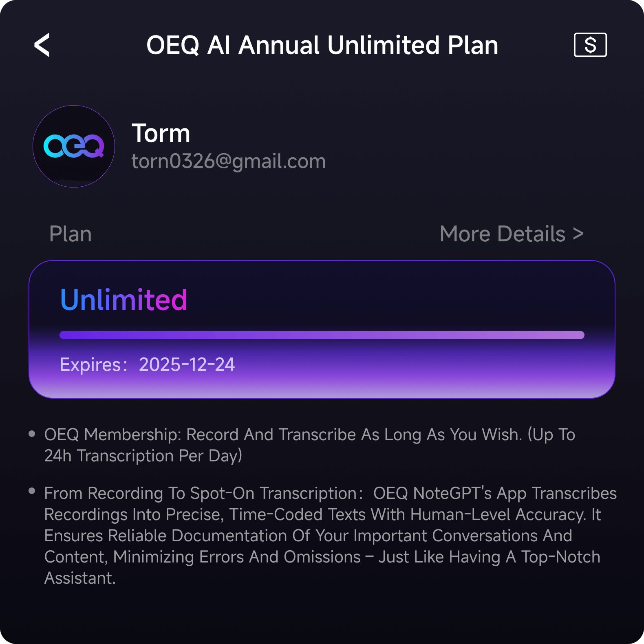The width and height of the screenshot is (644, 644).
Task: Open More Details link
Action: click(x=503, y=234)
